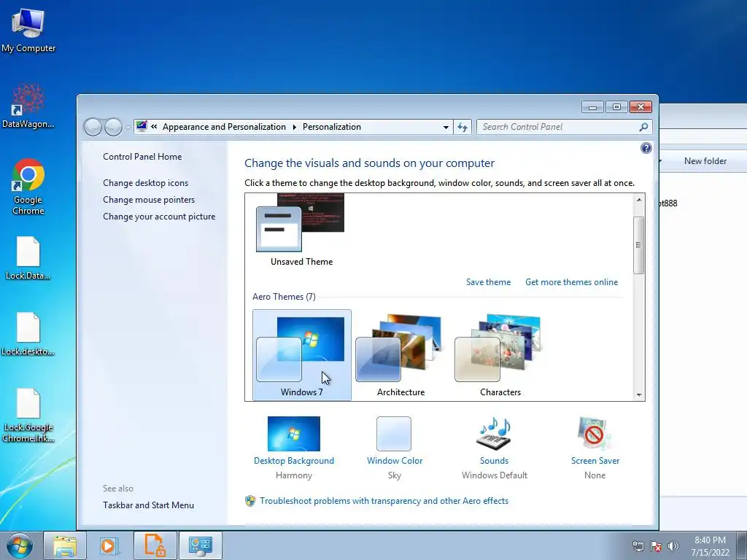This screenshot has width=747, height=560.
Task: Maximize the Personalization window
Action: 616,107
